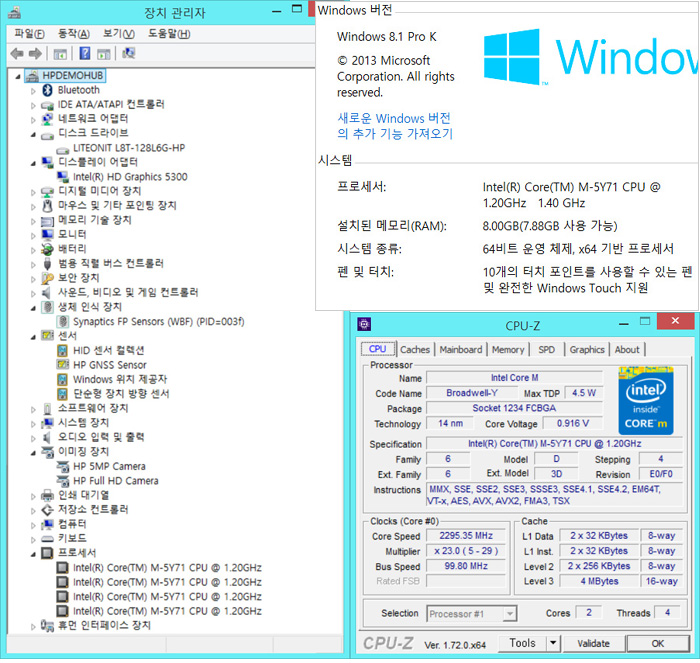This screenshot has height=663, width=700.
Task: Collapse the 디스플레이 어댑터 category
Action: tap(33, 163)
